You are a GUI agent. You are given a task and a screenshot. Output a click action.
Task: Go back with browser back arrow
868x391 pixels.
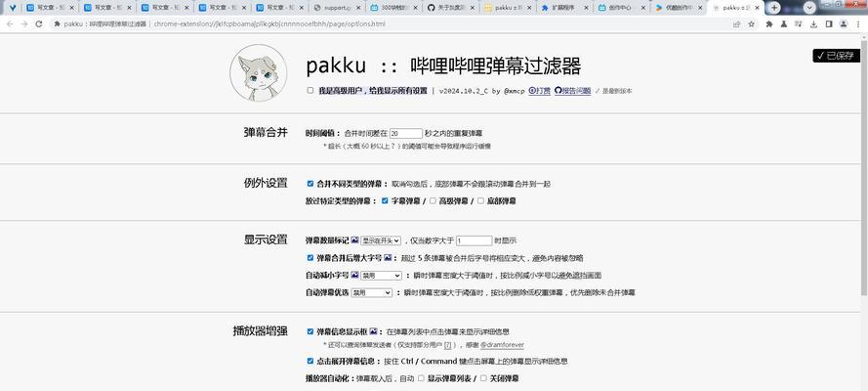click(x=10, y=23)
